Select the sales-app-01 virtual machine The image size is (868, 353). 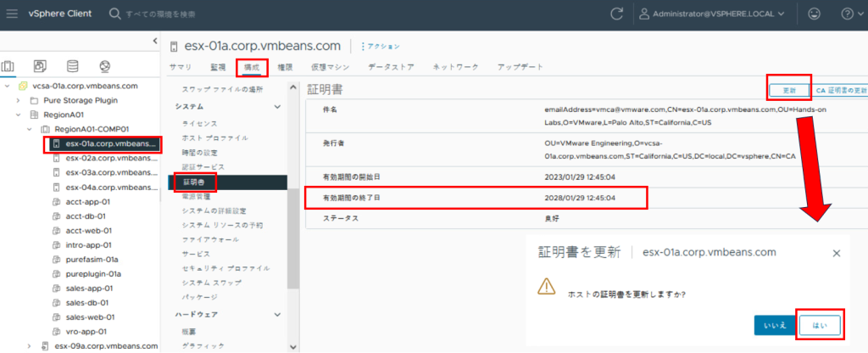pyautogui.click(x=87, y=289)
